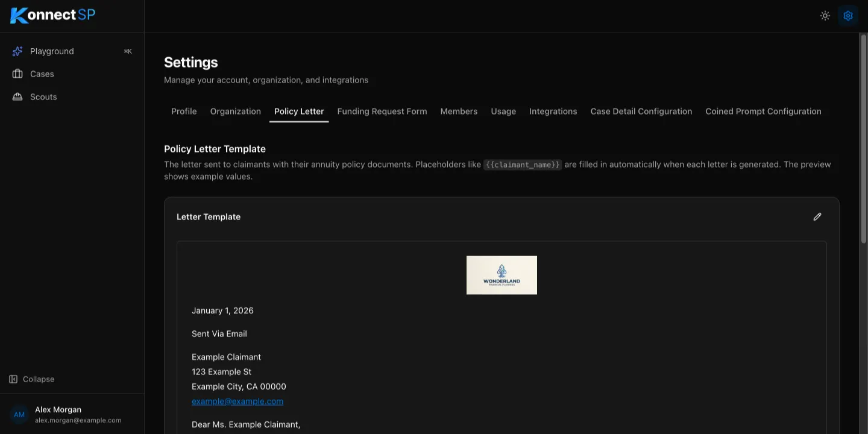Image resolution: width=868 pixels, height=434 pixels.
Task: Open the Funding Request Form tab
Action: pyautogui.click(x=382, y=112)
